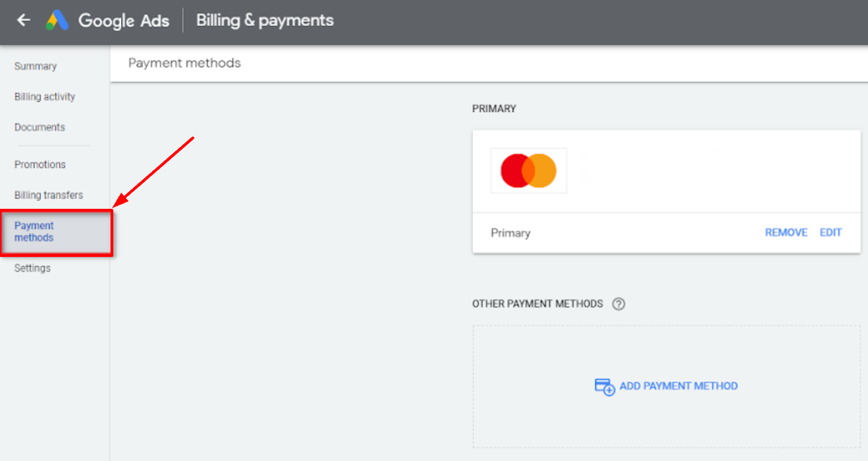
Task: Click the Google Ads title text
Action: (124, 21)
